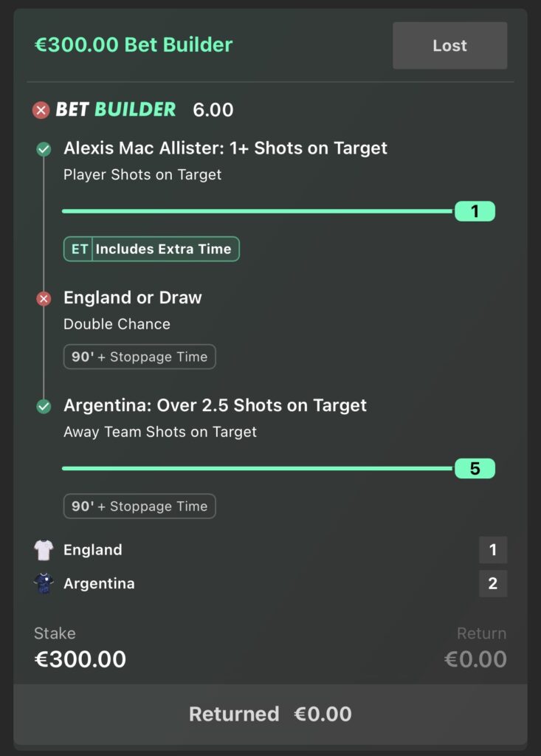
Task: Click the slider value badge showing 1
Action: (x=475, y=211)
